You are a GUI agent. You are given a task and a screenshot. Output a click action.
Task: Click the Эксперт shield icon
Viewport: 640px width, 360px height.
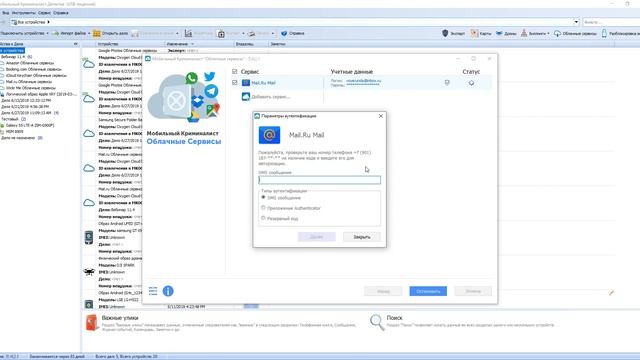[x=445, y=33]
